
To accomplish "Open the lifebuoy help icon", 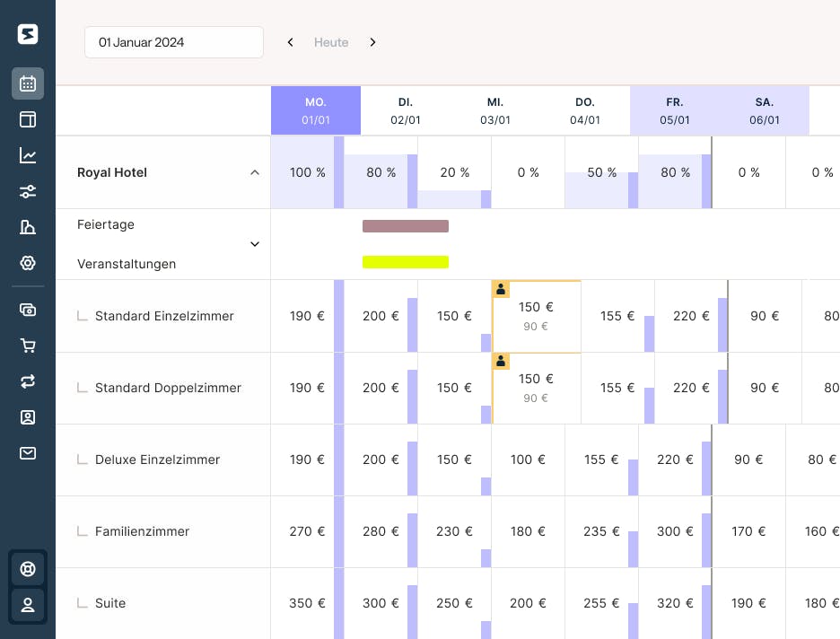I will point(28,569).
